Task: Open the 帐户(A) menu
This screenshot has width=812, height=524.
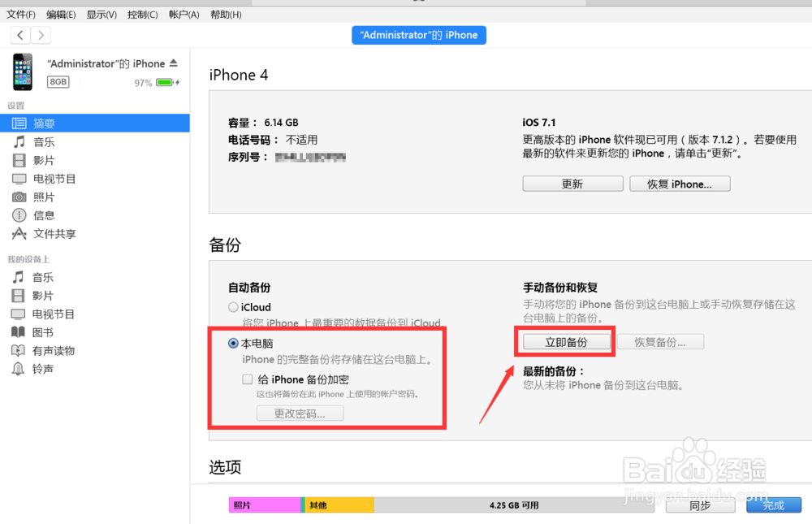Action: tap(184, 15)
